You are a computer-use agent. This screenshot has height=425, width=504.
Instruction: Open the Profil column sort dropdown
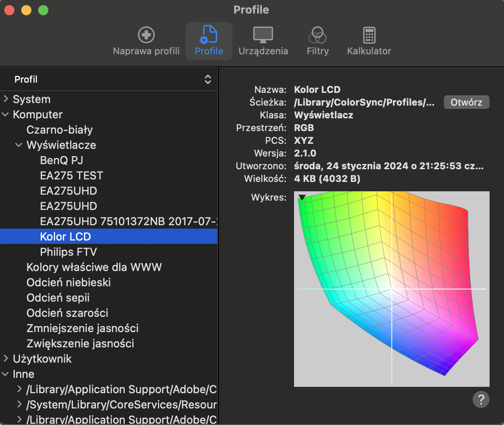point(207,79)
